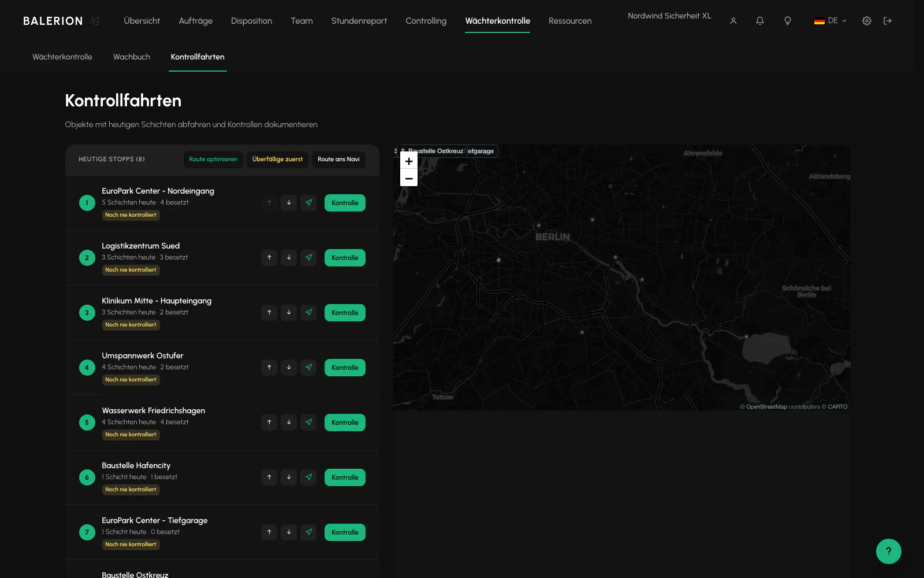This screenshot has width=924, height=578.
Task: Move Logistikzentrum Sued stop down
Action: click(289, 258)
